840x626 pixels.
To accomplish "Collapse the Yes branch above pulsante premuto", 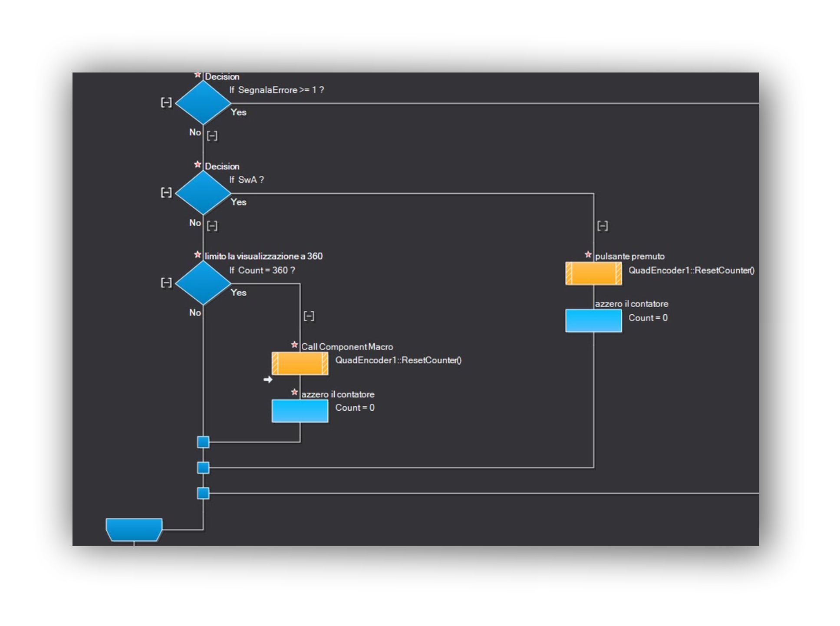I will click(603, 226).
